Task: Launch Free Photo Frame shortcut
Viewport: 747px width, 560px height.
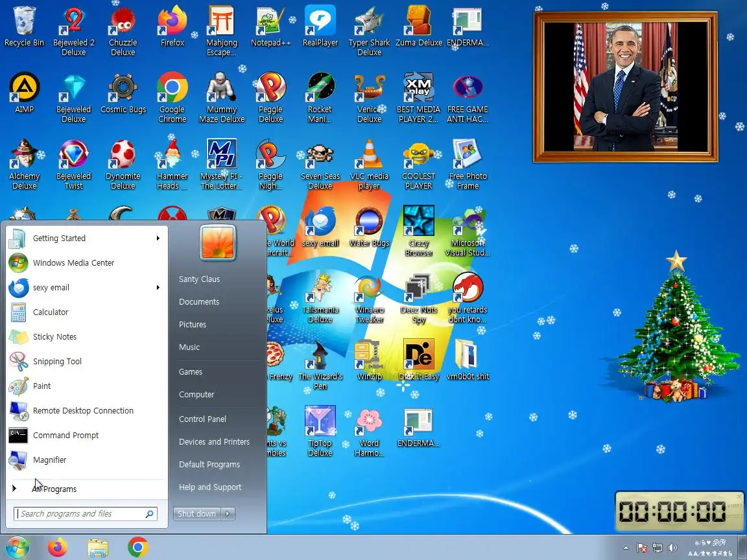Action: tap(468, 164)
